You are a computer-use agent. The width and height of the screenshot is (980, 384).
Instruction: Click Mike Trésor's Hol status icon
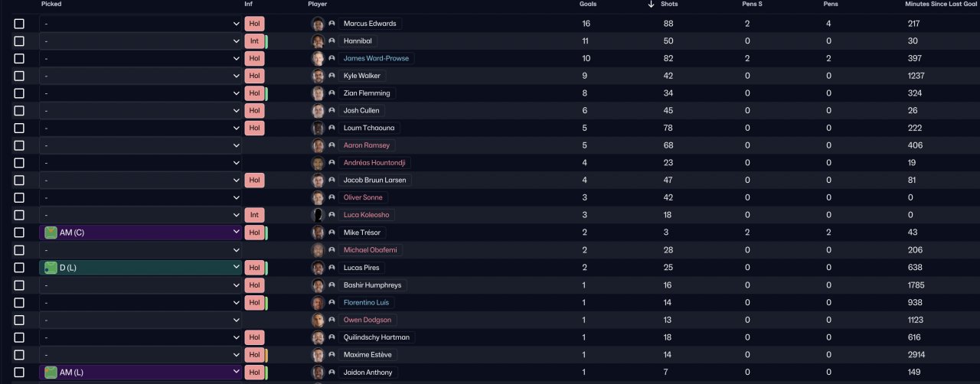click(254, 233)
